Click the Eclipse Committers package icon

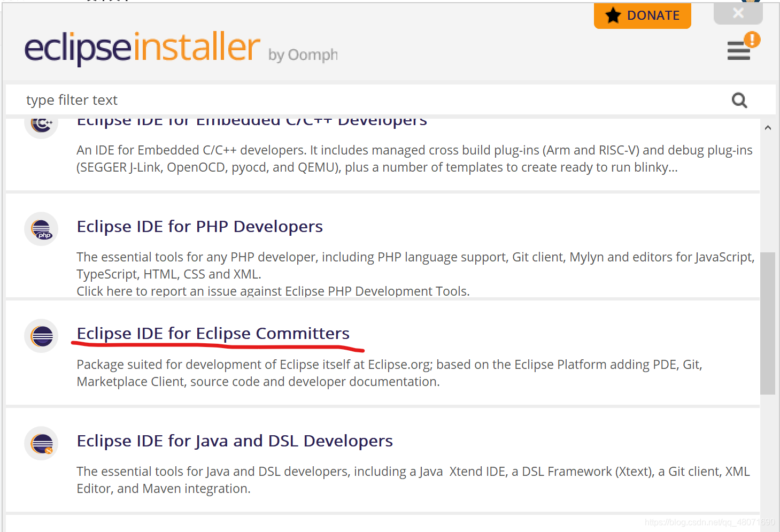(41, 336)
